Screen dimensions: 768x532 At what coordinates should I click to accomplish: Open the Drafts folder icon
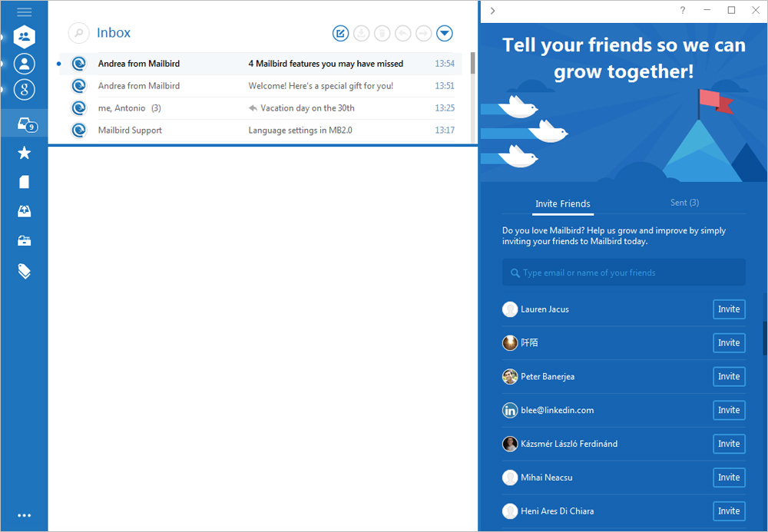tap(24, 182)
